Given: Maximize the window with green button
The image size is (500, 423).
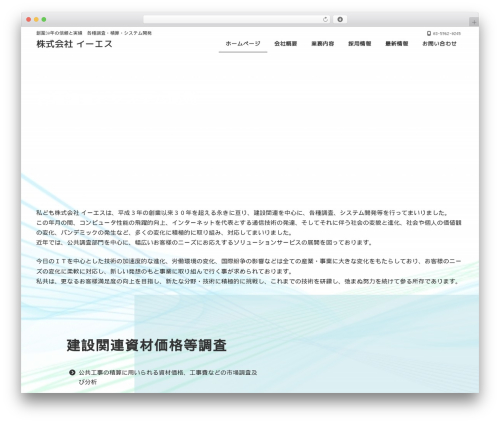Looking at the screenshot, I should pos(44,19).
